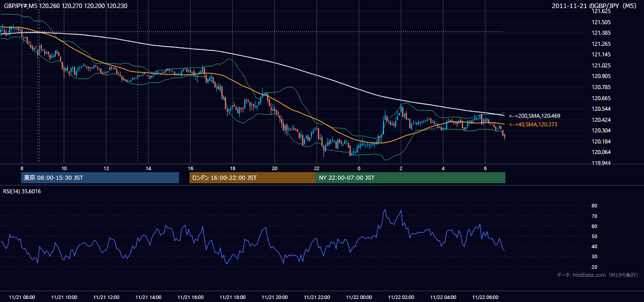
Task: Click the 11/21 22:00 date label
Action: click(316, 297)
